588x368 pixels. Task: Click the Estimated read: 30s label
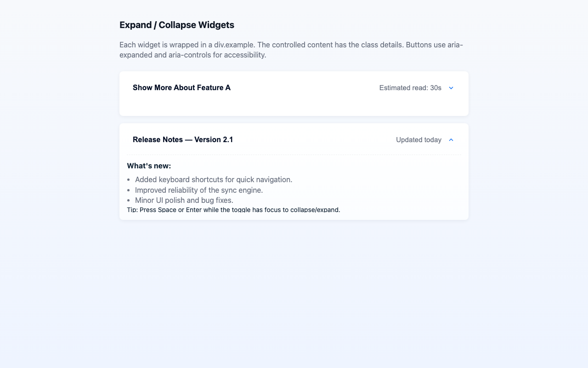(x=410, y=87)
